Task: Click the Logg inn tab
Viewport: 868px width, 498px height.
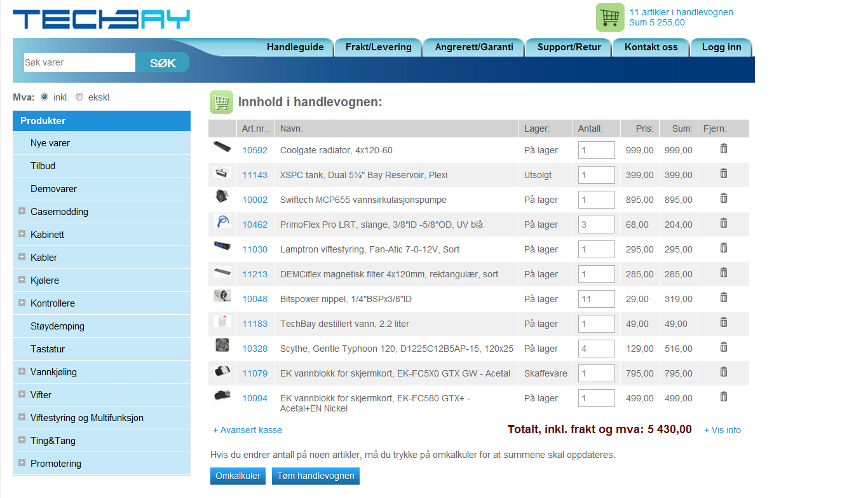Action: 721,47
